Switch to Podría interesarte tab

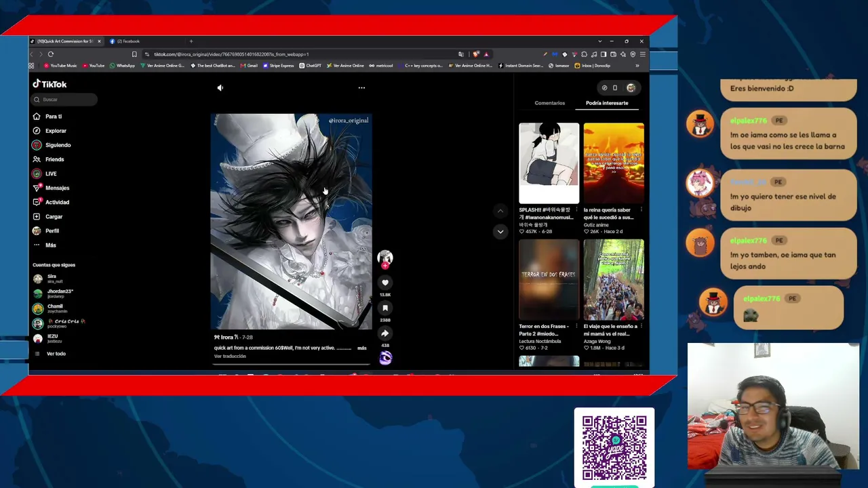(x=607, y=103)
